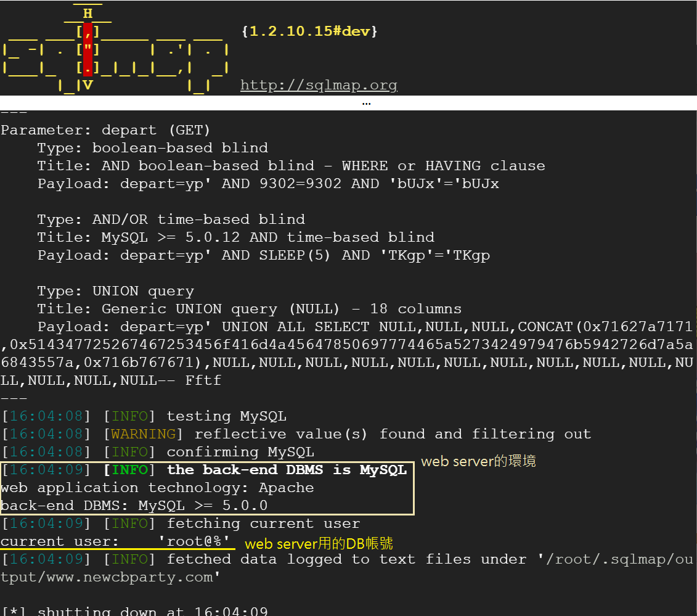
Task: Click the 'Parameter: depart (GET)' line
Action: point(105,130)
